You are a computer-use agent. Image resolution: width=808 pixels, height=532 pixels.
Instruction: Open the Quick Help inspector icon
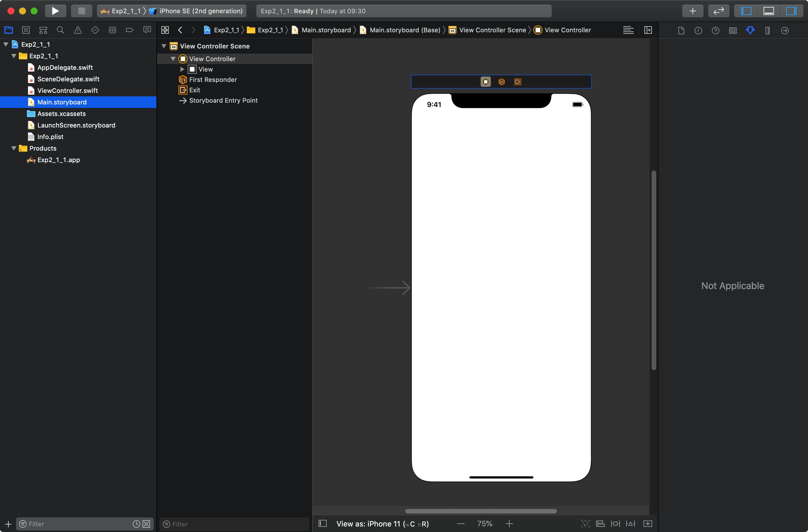click(715, 30)
